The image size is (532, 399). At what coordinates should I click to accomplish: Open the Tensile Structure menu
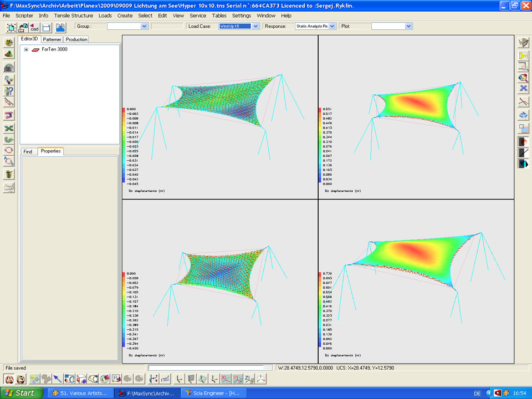(74, 16)
